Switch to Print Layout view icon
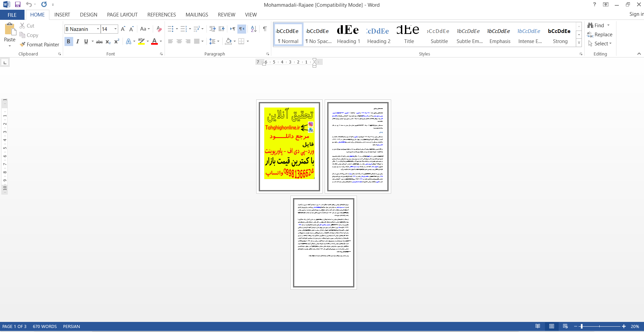Image resolution: width=644 pixels, height=332 pixels. (x=552, y=326)
